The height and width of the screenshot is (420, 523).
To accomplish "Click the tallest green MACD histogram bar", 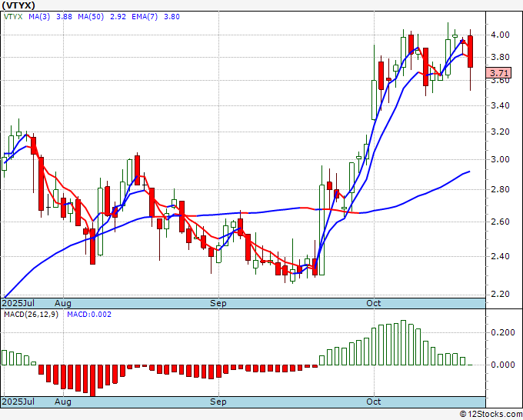I will coord(403,342).
